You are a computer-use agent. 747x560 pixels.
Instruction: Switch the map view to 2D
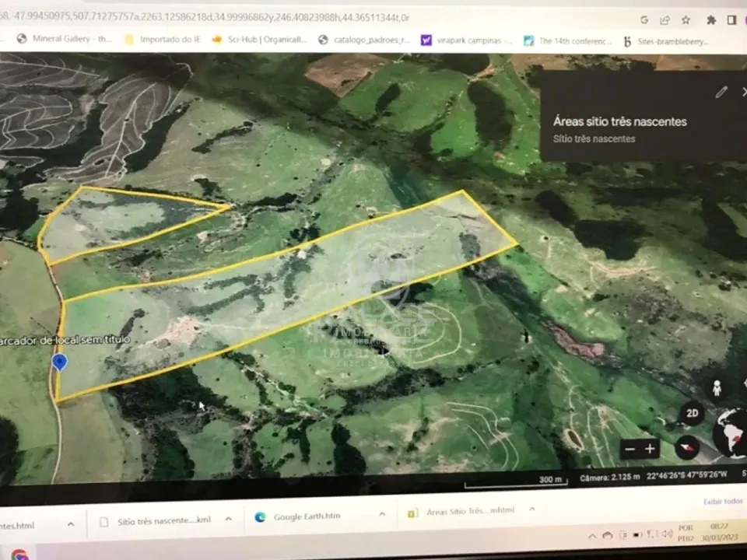coord(693,413)
